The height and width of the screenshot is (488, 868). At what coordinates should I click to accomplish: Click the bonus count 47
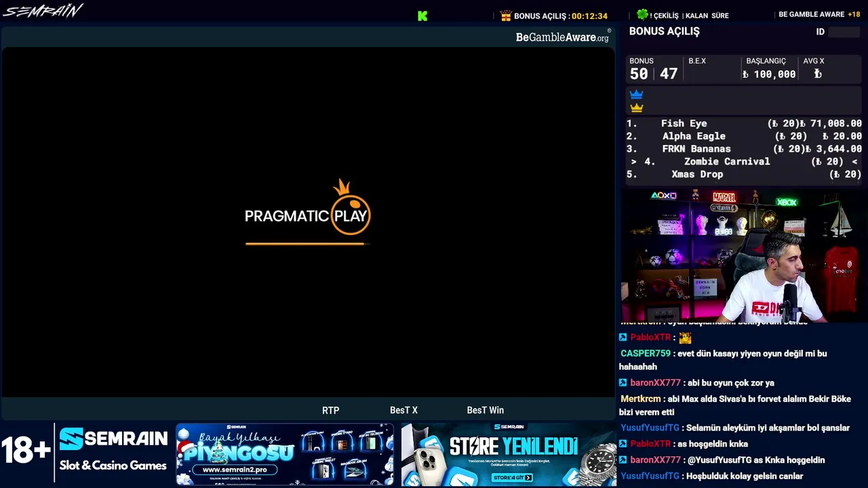(669, 74)
